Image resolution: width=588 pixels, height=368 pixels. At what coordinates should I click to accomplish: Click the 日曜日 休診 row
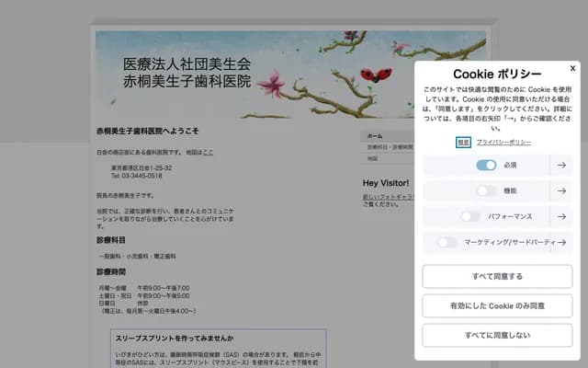[x=123, y=304]
